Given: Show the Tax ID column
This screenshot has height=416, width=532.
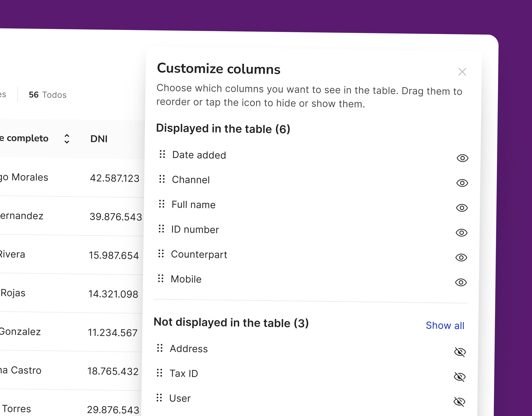Looking at the screenshot, I should [460, 377].
